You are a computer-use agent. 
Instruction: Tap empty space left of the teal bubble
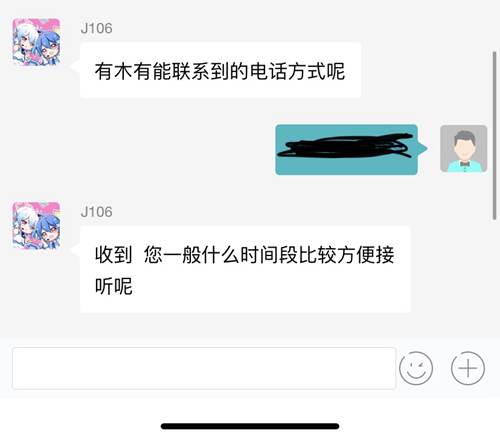(137, 149)
